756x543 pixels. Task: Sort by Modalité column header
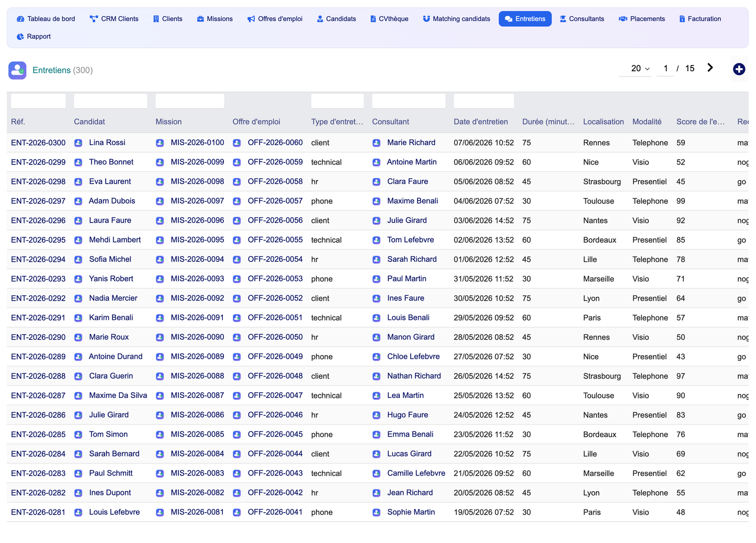tap(647, 121)
